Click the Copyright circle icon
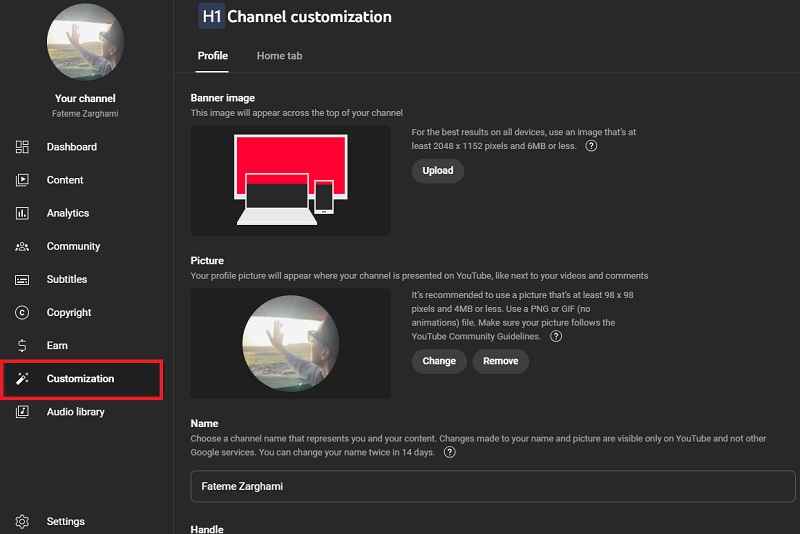 click(x=22, y=312)
